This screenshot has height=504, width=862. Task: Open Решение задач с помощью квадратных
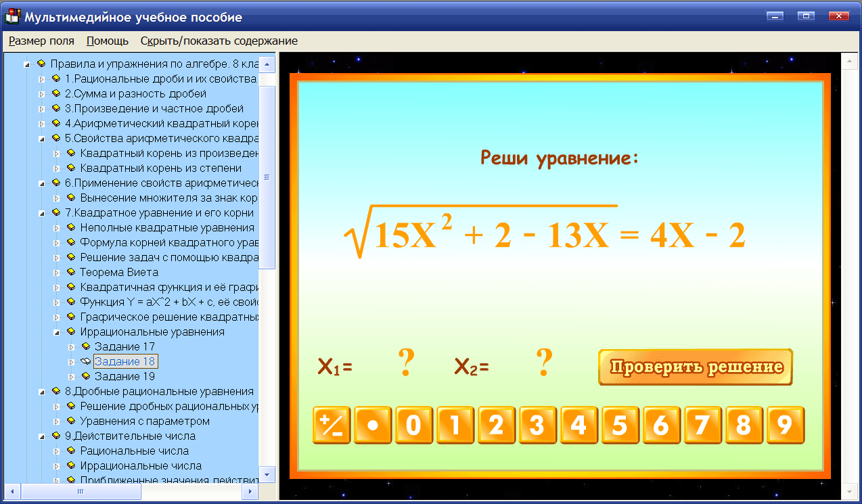pyautogui.click(x=169, y=258)
